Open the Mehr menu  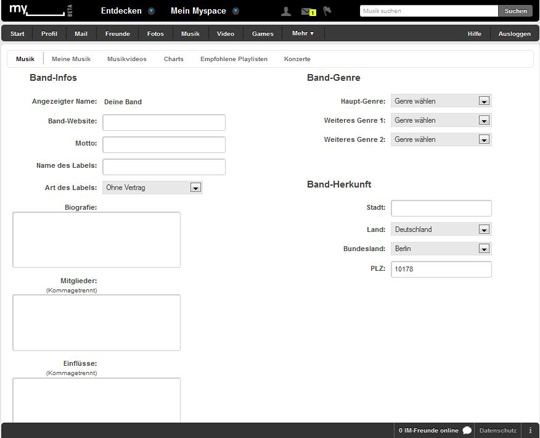[303, 33]
